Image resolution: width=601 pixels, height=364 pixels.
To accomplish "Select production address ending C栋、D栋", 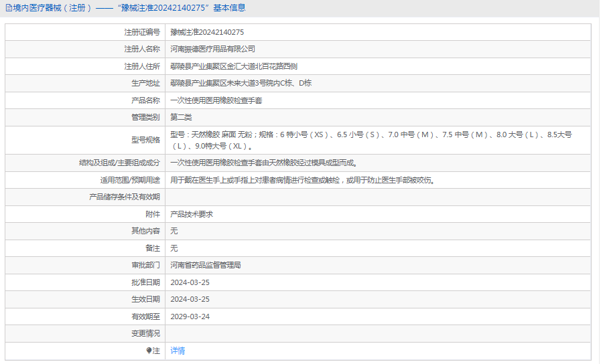I will [241, 83].
